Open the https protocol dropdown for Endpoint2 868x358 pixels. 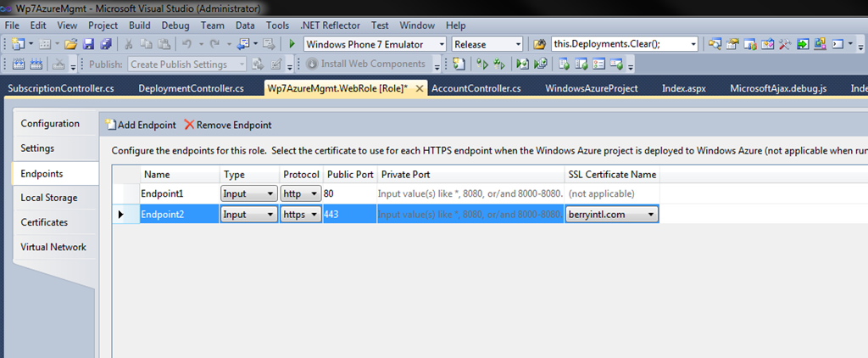(x=301, y=215)
